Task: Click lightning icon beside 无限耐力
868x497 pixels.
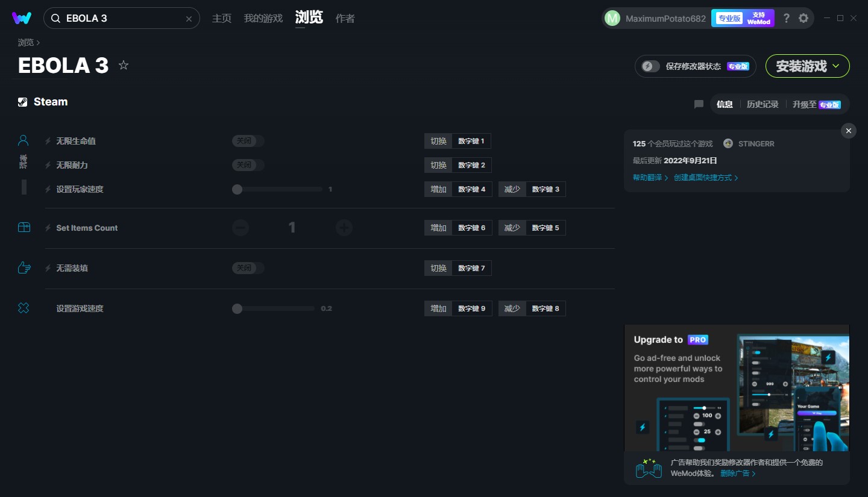Action: click(x=48, y=165)
